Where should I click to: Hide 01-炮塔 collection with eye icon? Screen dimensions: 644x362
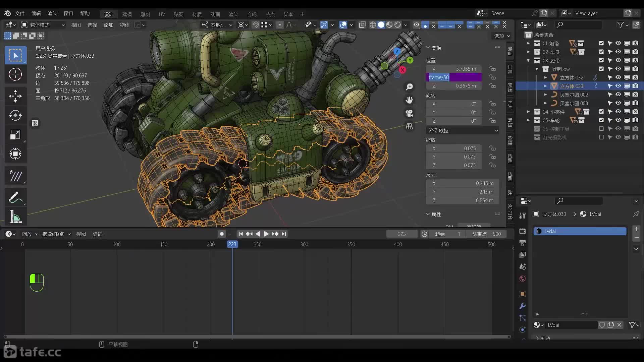coord(618,43)
